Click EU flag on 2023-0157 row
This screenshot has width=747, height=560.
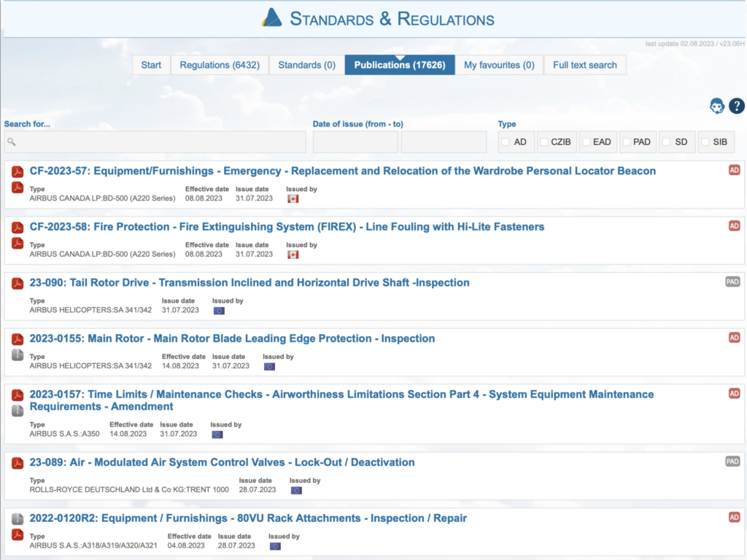[217, 435]
